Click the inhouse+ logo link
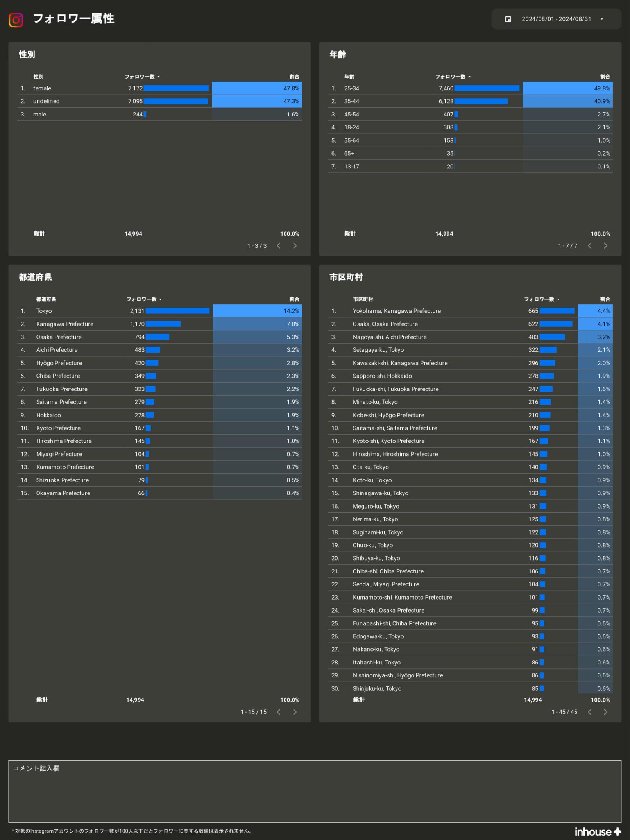 click(598, 832)
